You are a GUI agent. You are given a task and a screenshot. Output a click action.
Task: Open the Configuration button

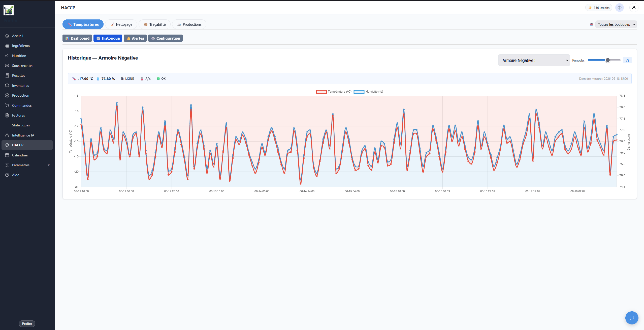[x=165, y=38]
